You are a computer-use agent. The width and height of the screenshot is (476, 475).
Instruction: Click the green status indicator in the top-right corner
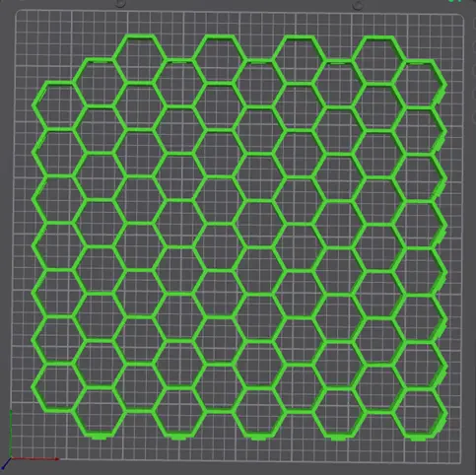point(455,1)
